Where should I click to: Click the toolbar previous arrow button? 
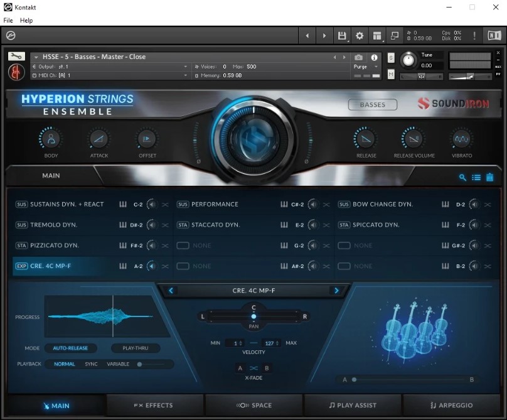coord(307,36)
